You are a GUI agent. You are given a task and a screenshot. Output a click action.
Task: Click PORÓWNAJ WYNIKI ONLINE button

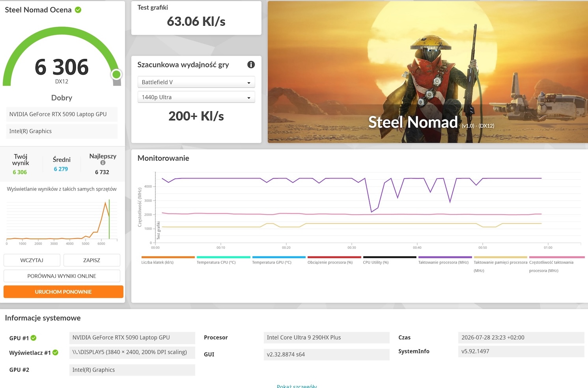[62, 276]
